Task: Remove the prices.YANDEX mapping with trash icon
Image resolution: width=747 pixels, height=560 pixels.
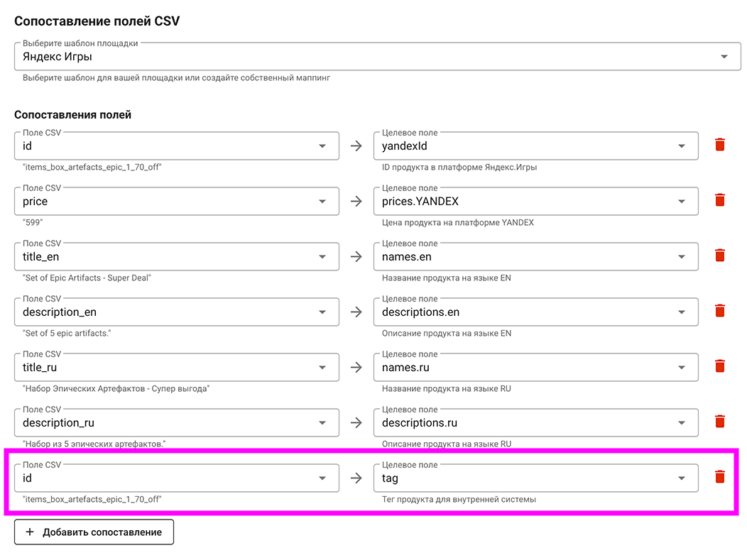Action: 719,201
